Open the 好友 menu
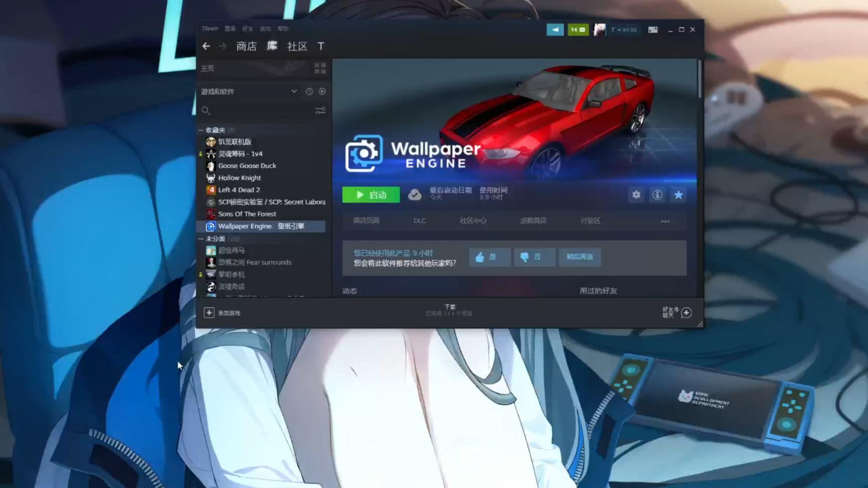This screenshot has width=868, height=488. [x=248, y=28]
